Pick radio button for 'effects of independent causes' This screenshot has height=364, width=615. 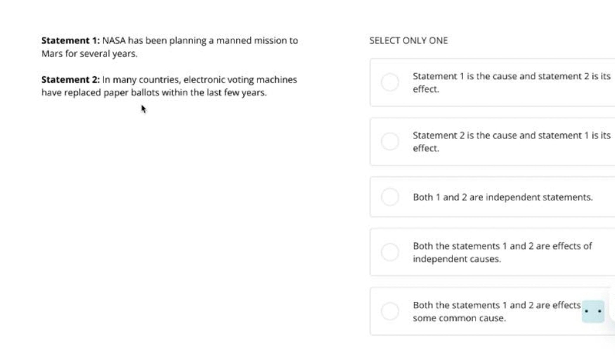(x=390, y=252)
